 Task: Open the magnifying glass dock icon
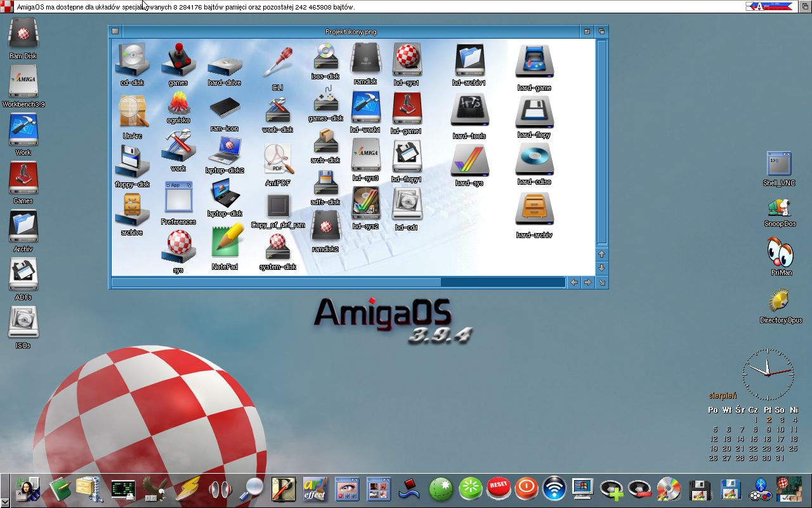tap(252, 488)
